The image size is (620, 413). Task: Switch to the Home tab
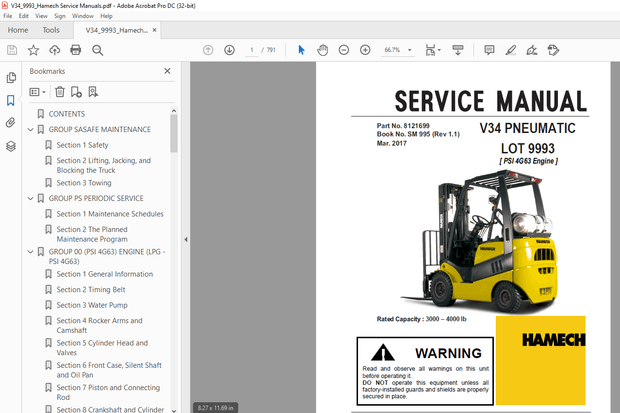click(18, 30)
